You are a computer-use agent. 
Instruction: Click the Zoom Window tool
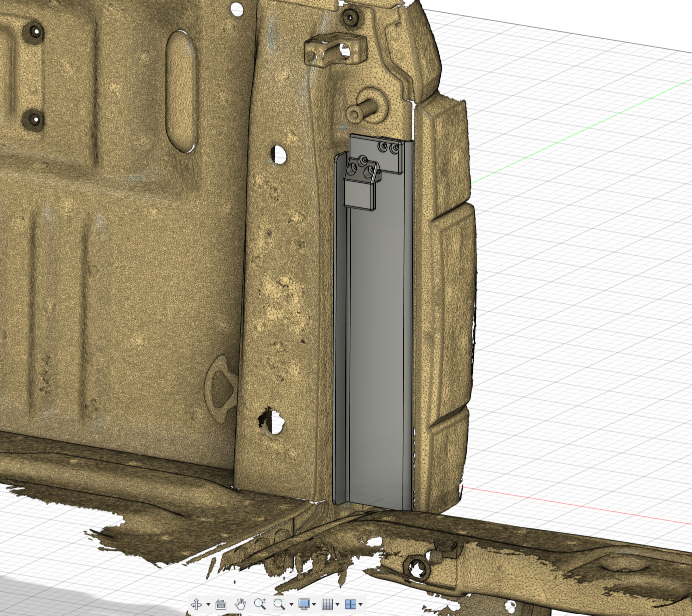(279, 604)
